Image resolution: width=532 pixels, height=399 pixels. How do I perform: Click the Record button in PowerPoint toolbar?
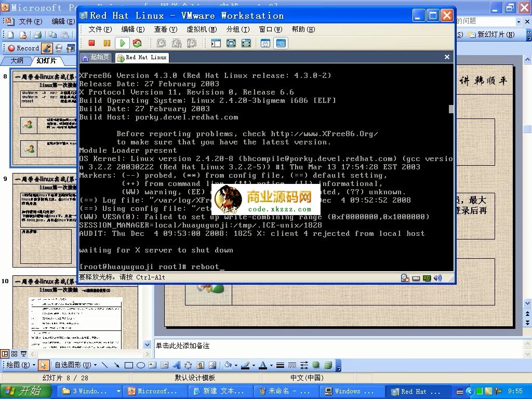coord(23,48)
